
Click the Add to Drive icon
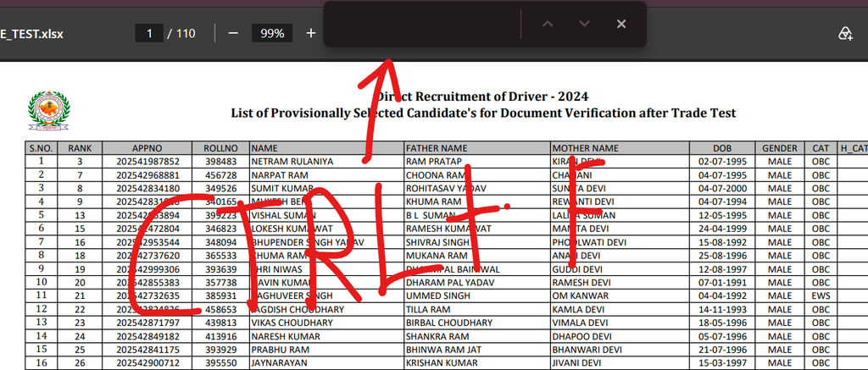coord(845,33)
